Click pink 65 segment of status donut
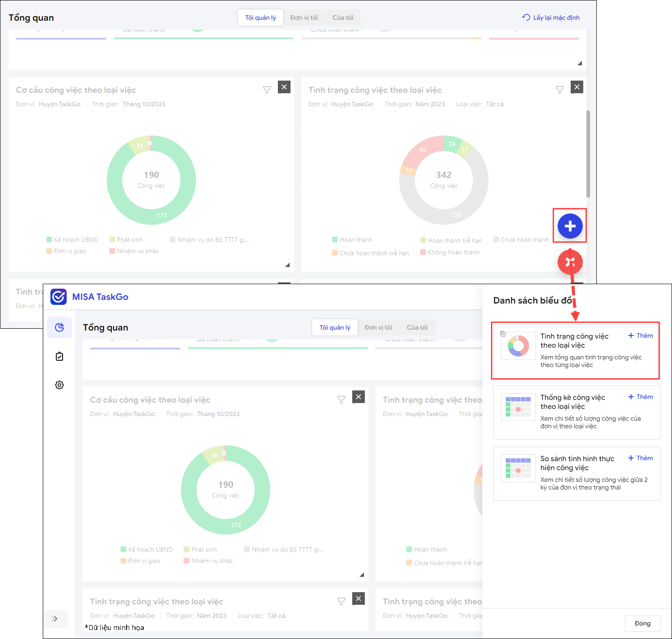Image resolution: width=672 pixels, height=639 pixels. (x=423, y=150)
